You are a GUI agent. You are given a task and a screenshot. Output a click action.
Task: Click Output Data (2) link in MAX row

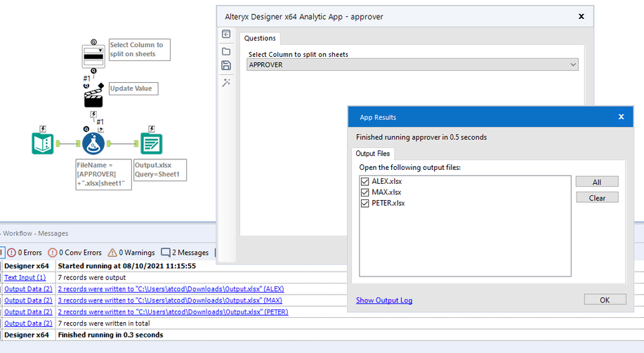coord(28,300)
